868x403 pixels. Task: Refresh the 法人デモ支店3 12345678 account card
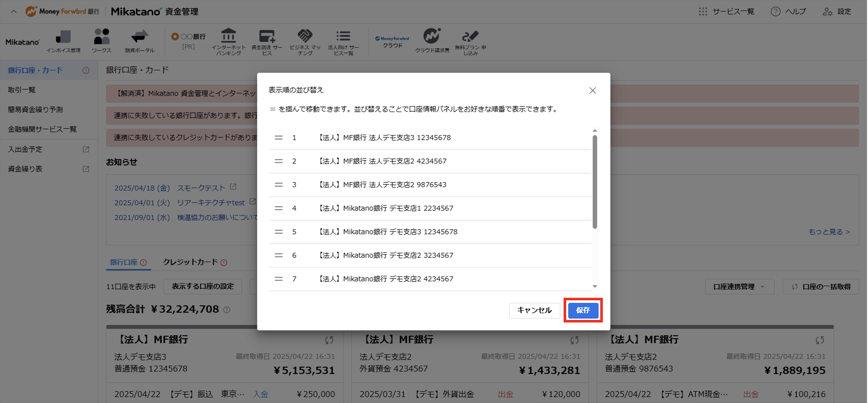tap(329, 340)
